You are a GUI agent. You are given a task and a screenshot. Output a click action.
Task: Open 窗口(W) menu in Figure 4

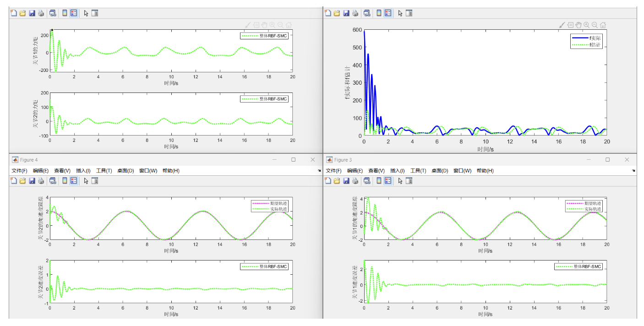pyautogui.click(x=148, y=171)
